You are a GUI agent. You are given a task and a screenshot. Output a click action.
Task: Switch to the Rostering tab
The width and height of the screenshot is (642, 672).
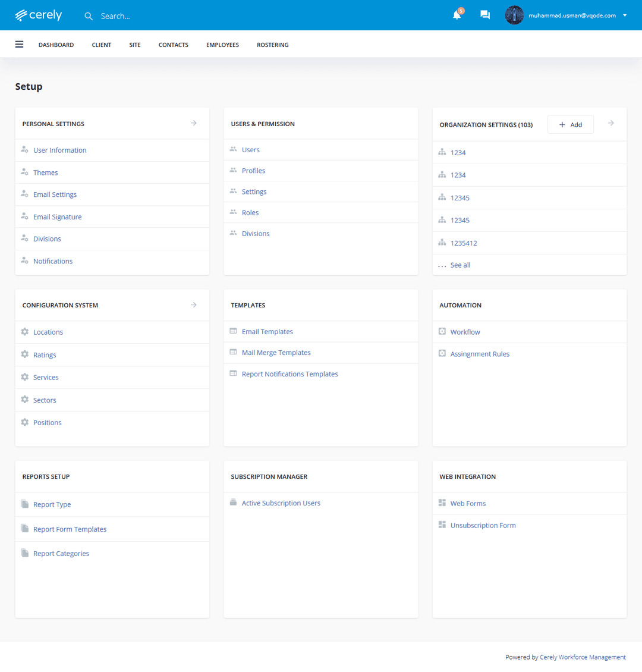pyautogui.click(x=272, y=45)
